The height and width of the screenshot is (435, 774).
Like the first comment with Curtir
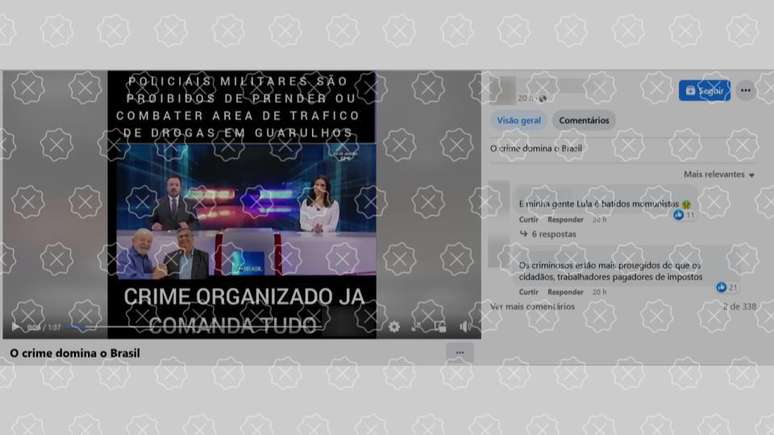pyautogui.click(x=529, y=219)
